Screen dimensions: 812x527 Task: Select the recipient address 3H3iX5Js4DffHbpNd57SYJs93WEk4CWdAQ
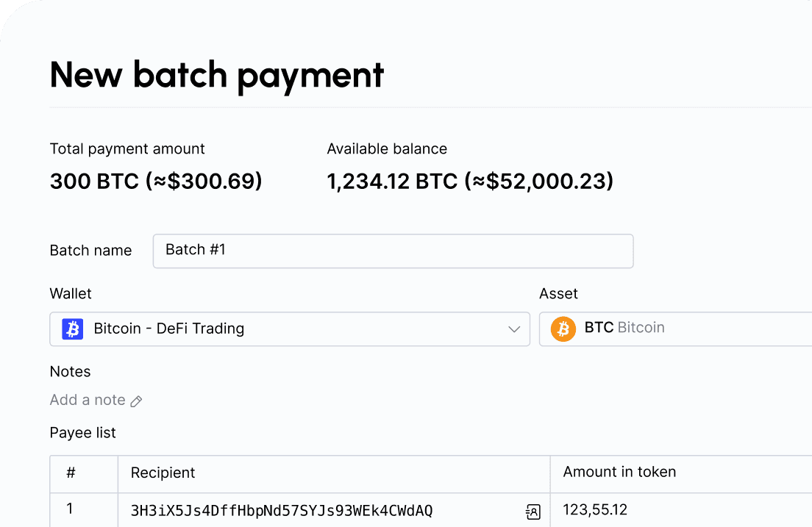coord(281,511)
